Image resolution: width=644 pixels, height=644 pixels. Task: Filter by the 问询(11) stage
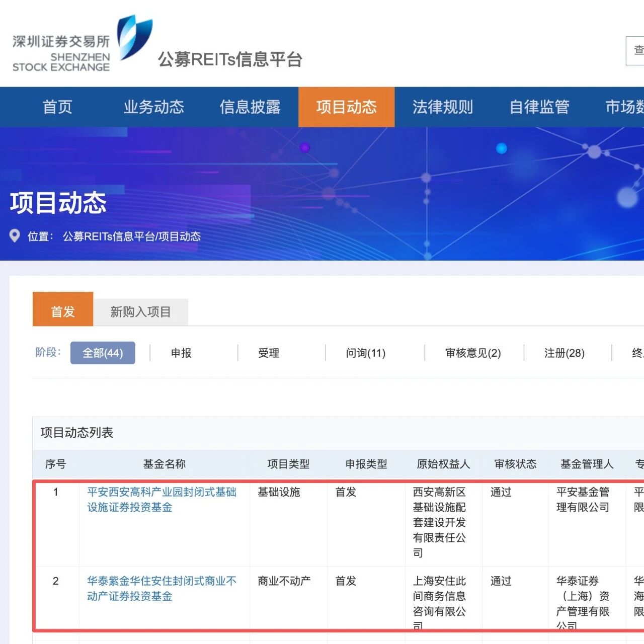pyautogui.click(x=366, y=353)
